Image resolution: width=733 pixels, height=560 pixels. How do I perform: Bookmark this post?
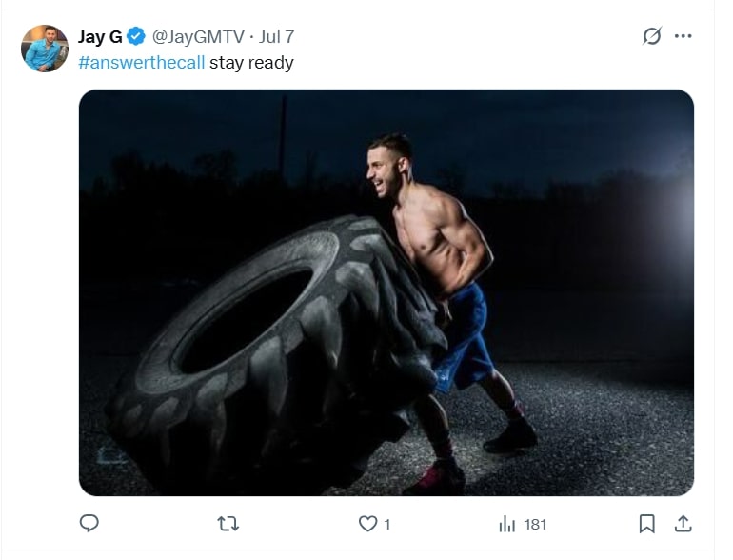[647, 524]
